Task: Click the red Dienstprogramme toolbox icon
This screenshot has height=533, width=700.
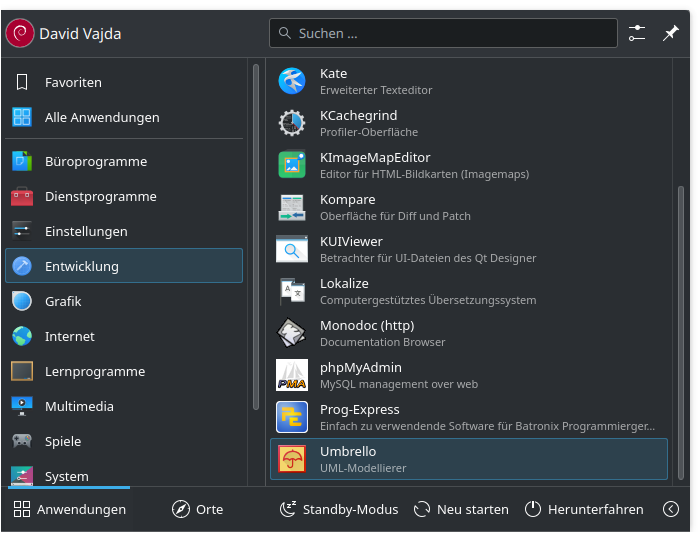Action: tap(22, 196)
